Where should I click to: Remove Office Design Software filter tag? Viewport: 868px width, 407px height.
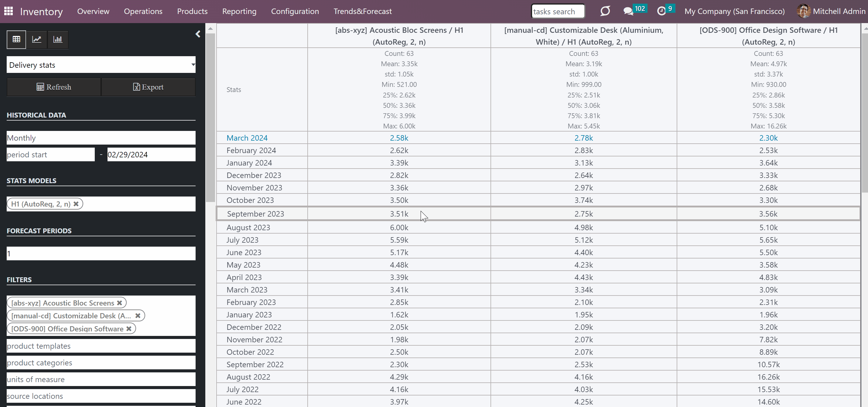click(x=129, y=329)
